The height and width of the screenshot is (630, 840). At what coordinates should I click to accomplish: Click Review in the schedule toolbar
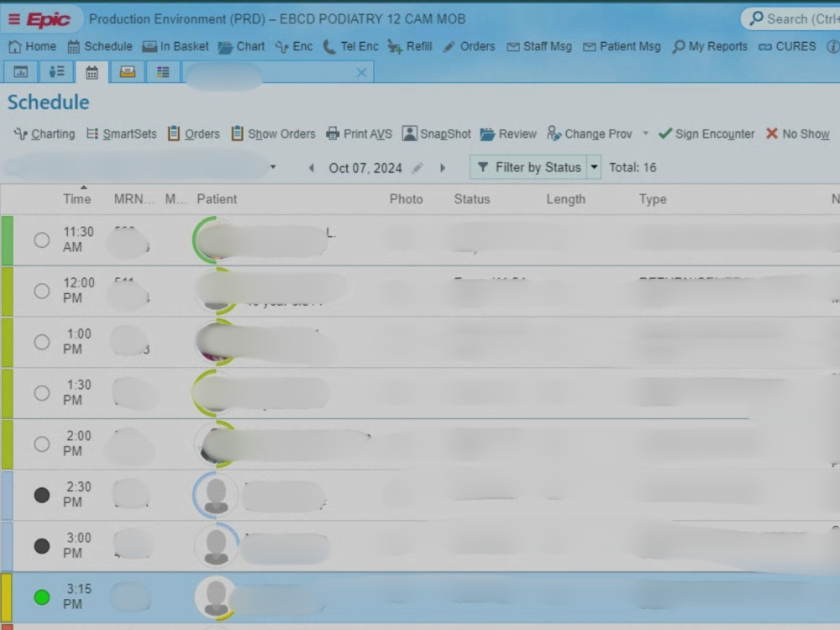pos(508,134)
